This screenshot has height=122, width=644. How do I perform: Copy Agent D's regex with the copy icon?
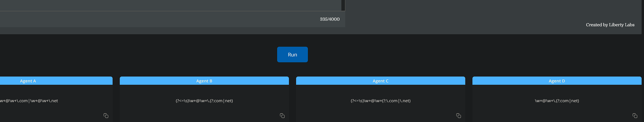click(x=635, y=116)
